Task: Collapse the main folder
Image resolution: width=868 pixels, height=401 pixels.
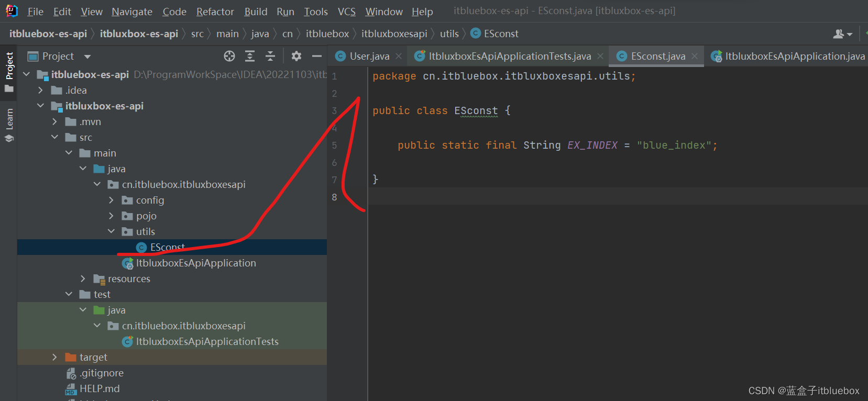Action: [x=69, y=153]
